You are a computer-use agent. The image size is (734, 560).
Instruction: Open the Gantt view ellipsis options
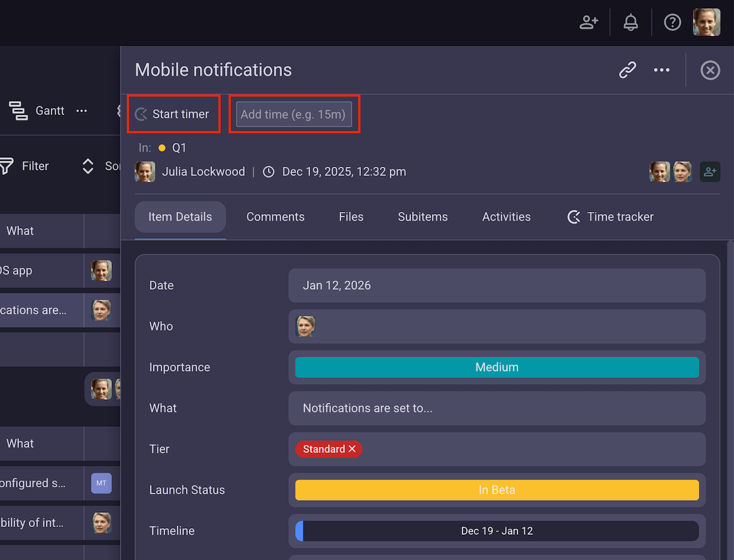point(82,111)
